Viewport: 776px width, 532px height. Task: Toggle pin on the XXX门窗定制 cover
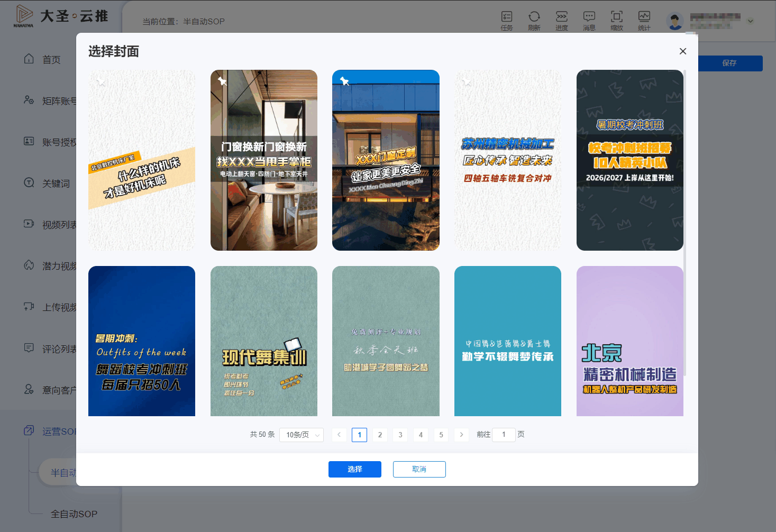[x=344, y=81]
